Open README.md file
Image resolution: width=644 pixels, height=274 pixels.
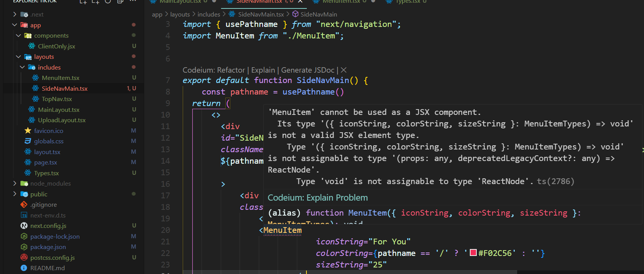tap(48, 268)
